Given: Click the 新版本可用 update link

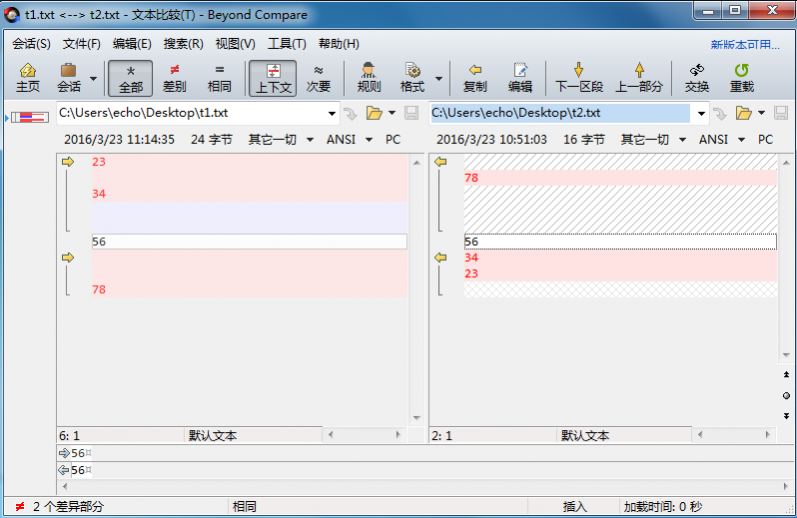Looking at the screenshot, I should (744, 45).
